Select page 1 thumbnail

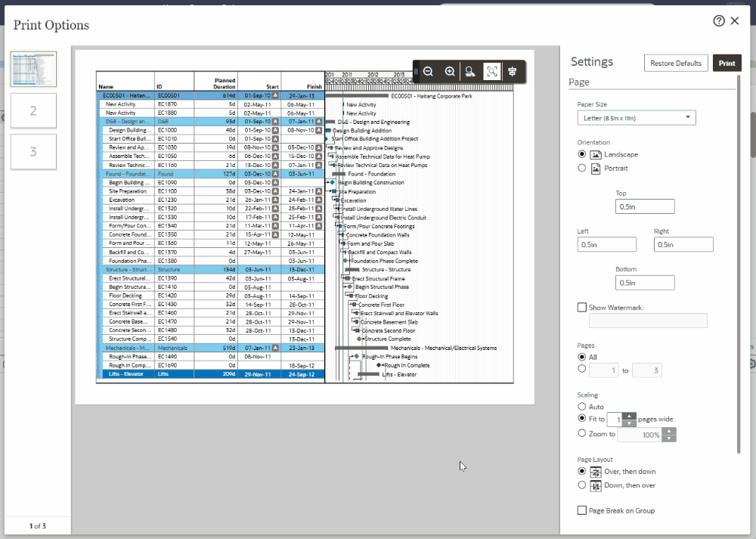(x=34, y=70)
